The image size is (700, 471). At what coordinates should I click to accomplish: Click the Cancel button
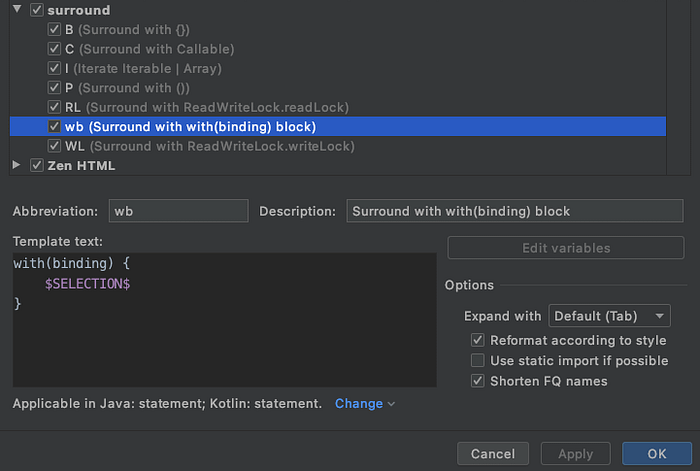[x=492, y=454]
